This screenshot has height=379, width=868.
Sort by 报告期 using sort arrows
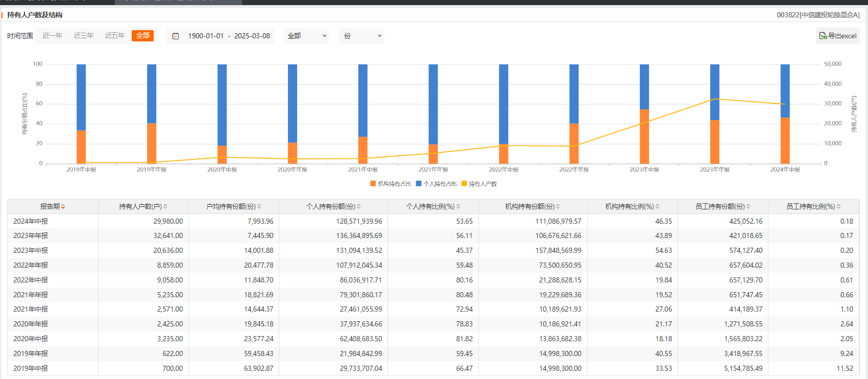pyautogui.click(x=63, y=207)
